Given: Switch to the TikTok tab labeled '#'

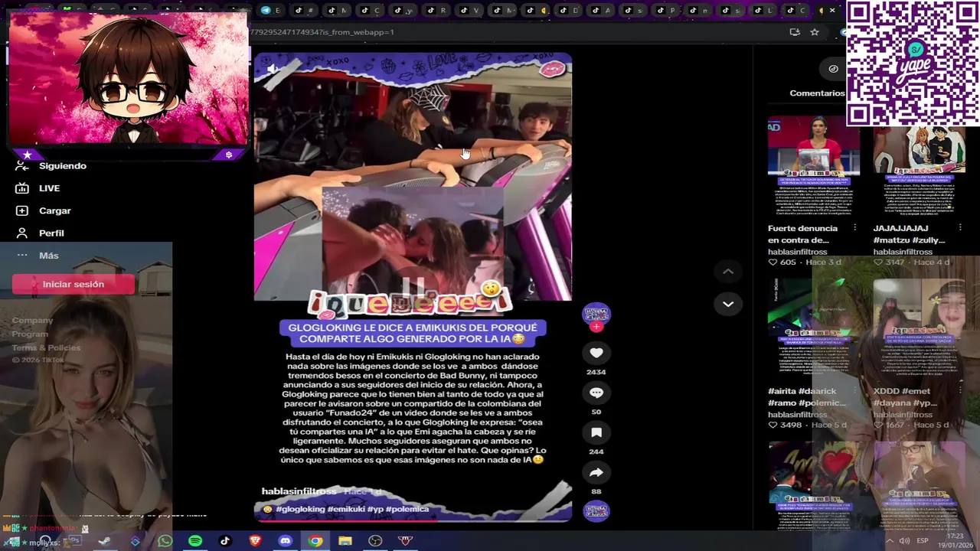Looking at the screenshot, I should 303,10.
